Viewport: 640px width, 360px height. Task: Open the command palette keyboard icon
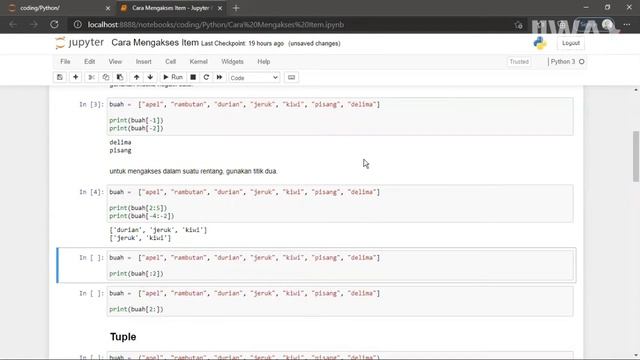pyautogui.click(x=291, y=77)
